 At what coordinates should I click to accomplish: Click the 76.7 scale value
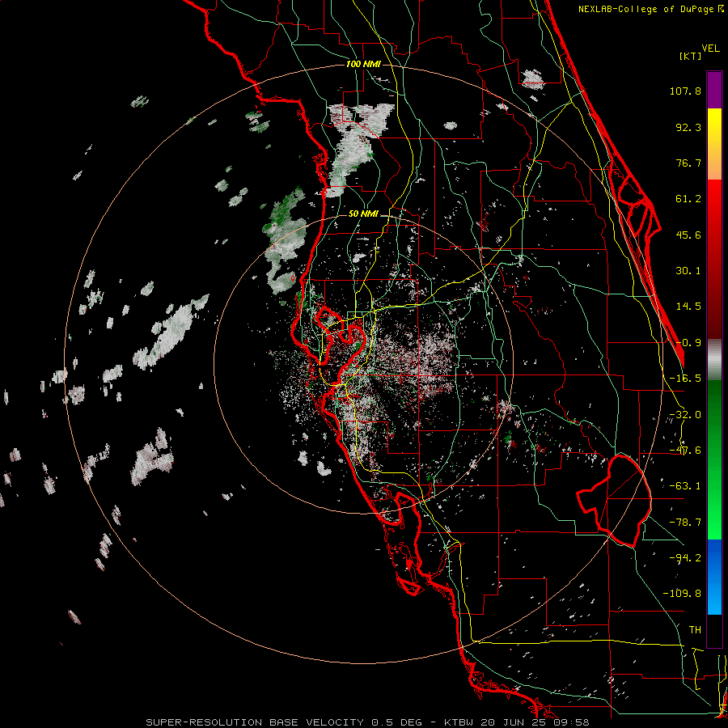pos(688,163)
